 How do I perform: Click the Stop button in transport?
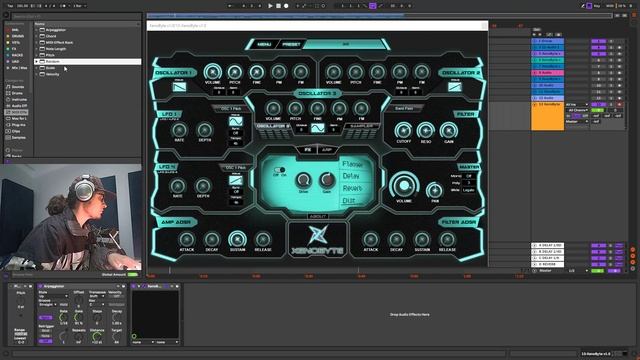click(278, 6)
